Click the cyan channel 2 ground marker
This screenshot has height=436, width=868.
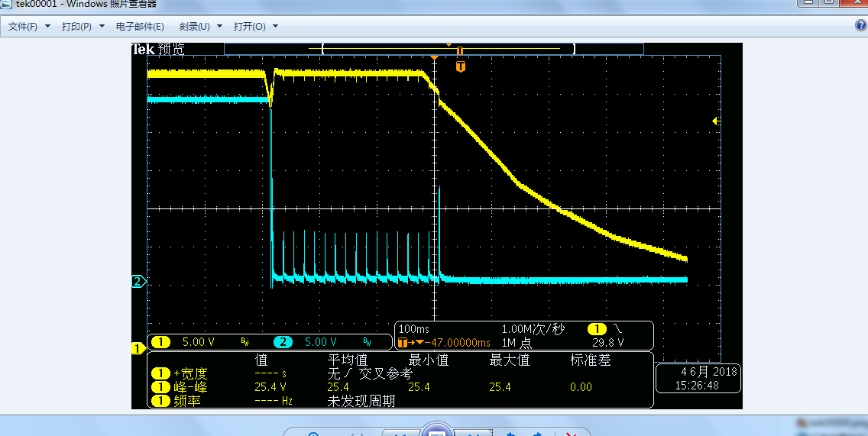(x=138, y=281)
